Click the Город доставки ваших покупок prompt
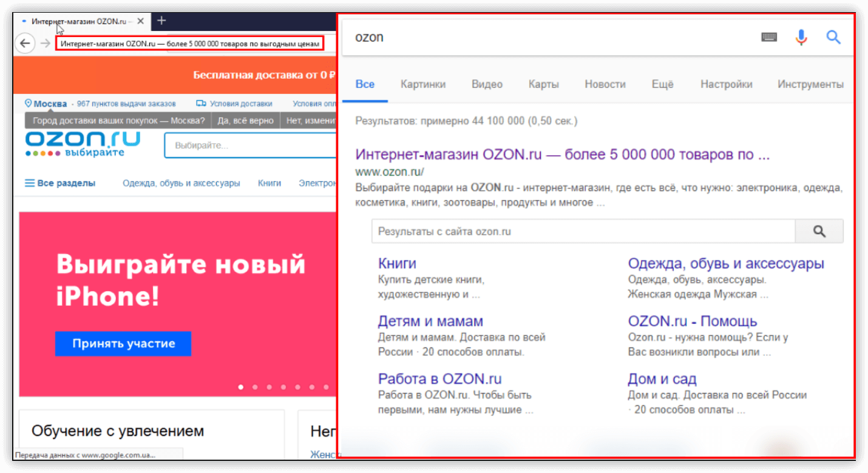Viewport: 868px width, 473px height. click(119, 121)
